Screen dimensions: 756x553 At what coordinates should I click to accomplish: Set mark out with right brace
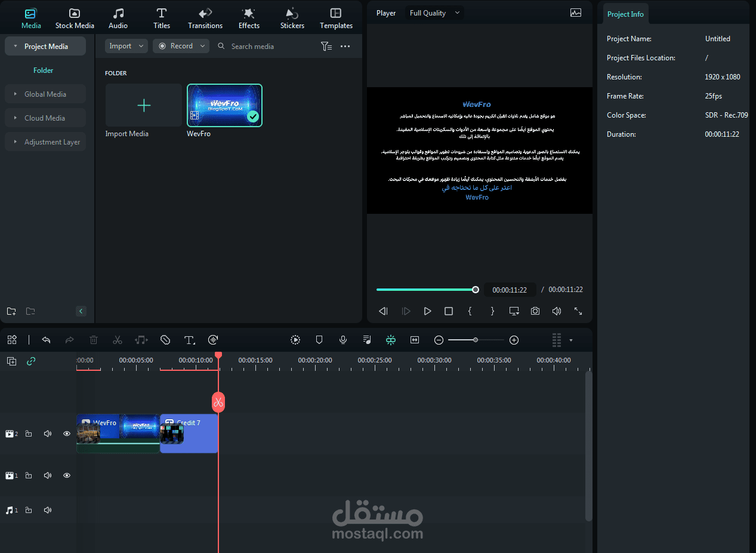tap(492, 311)
